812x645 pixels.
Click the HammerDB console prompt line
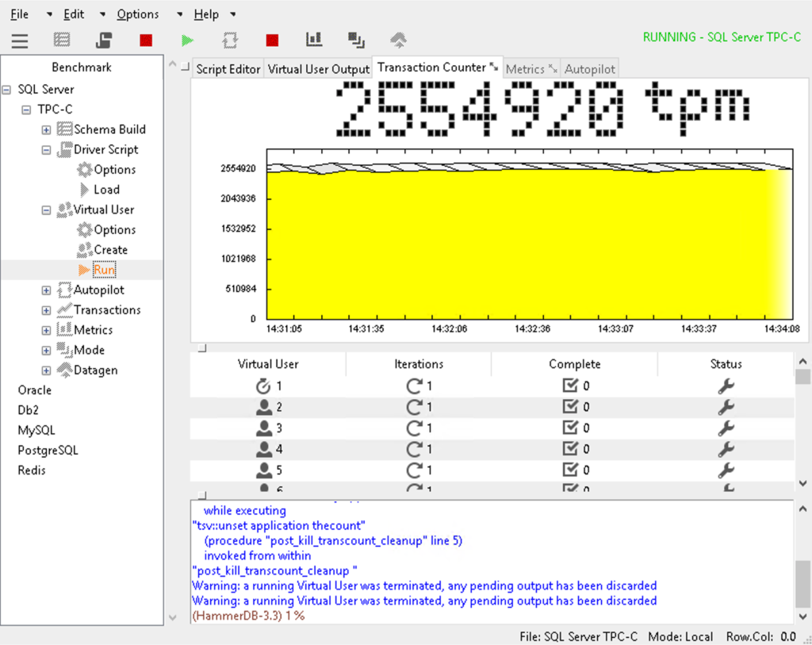tap(248, 616)
